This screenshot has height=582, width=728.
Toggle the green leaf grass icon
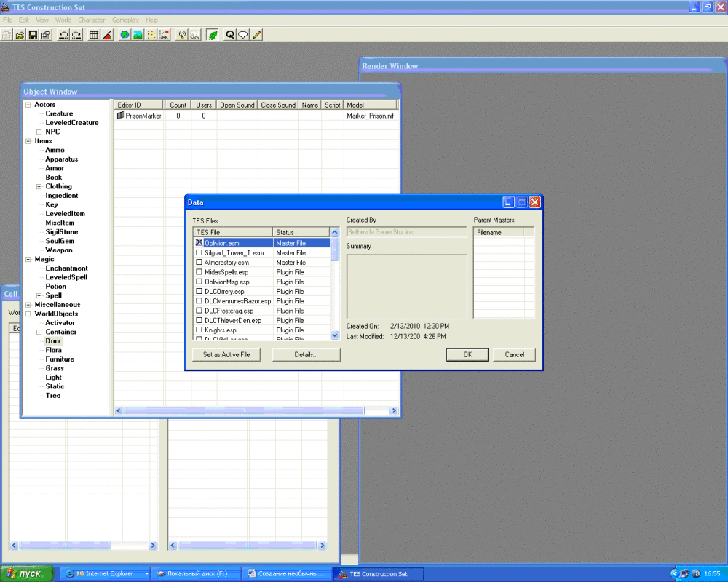coord(213,35)
